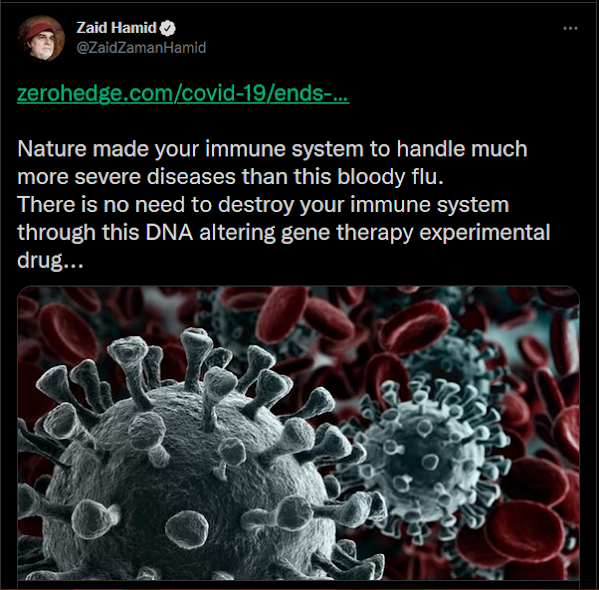The width and height of the screenshot is (599, 590).
Task: Open the @ZaidZamanHamid handle link
Action: [141, 48]
